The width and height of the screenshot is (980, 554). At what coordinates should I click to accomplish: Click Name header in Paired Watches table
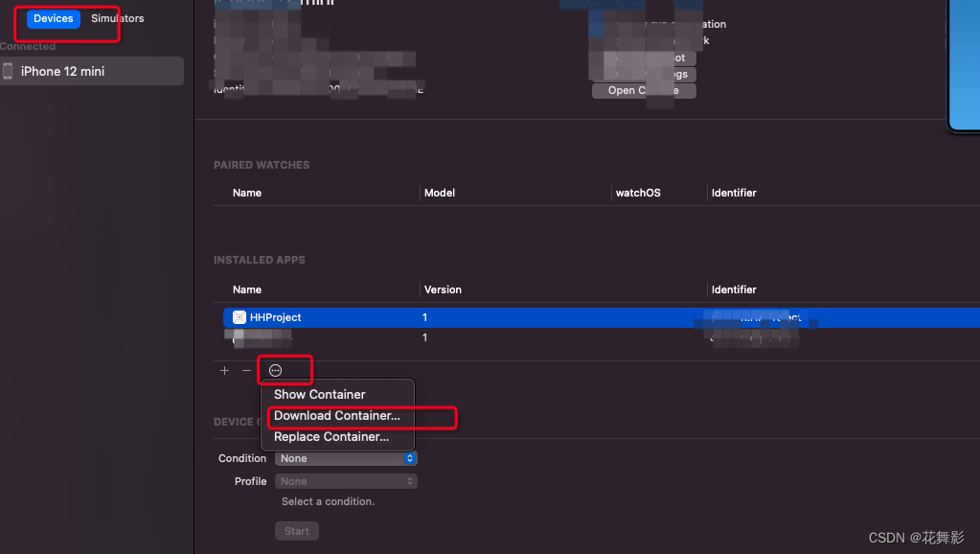[247, 193]
